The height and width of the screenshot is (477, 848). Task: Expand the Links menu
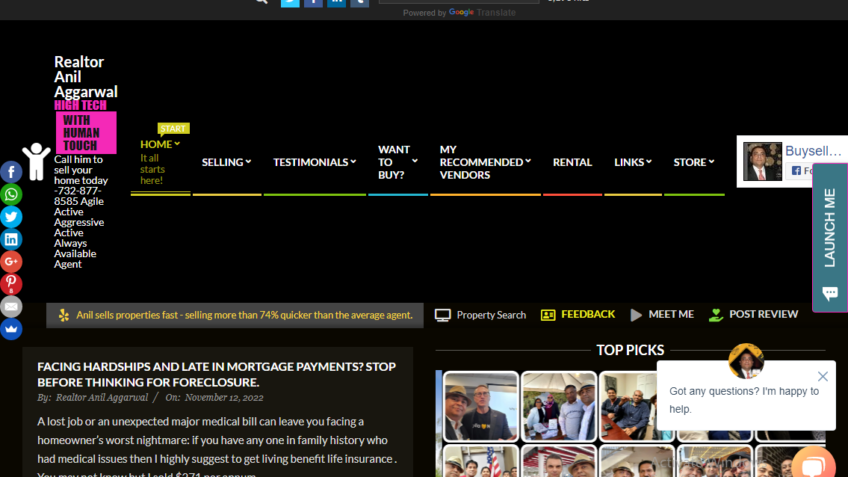(x=632, y=162)
